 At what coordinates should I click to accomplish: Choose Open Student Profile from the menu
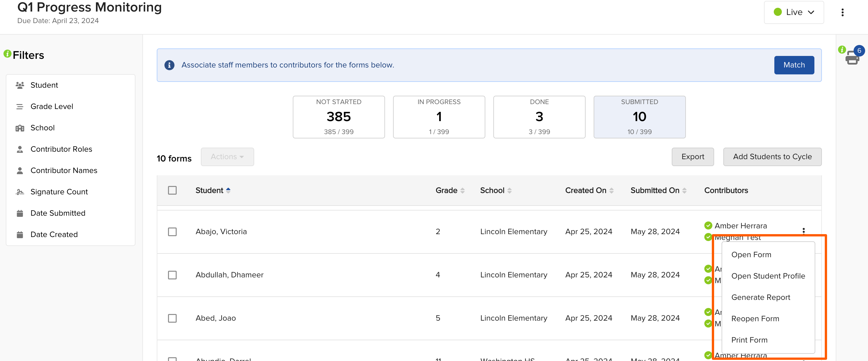[x=768, y=276]
